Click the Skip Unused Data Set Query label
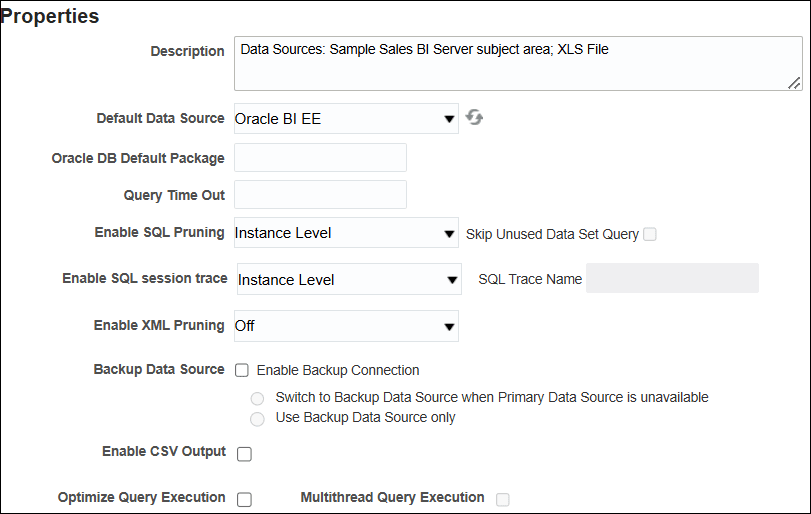 (x=552, y=234)
